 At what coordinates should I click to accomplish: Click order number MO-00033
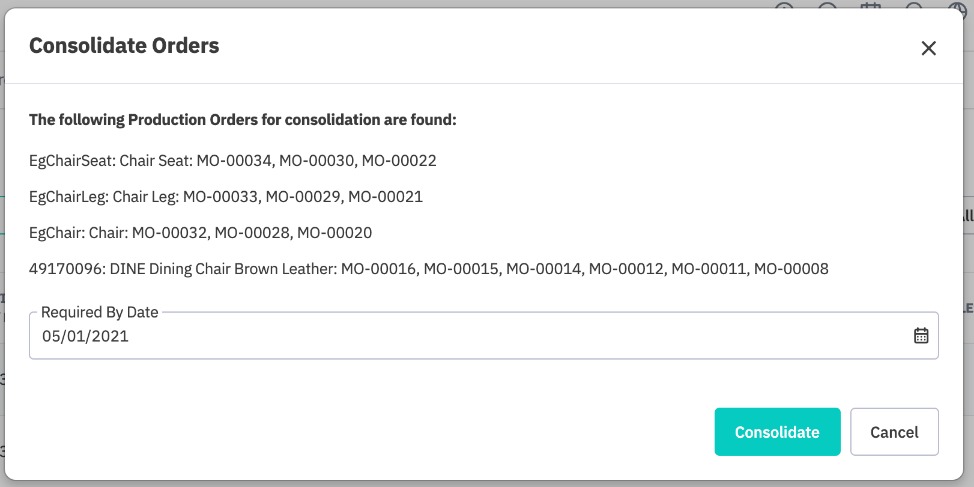point(221,197)
